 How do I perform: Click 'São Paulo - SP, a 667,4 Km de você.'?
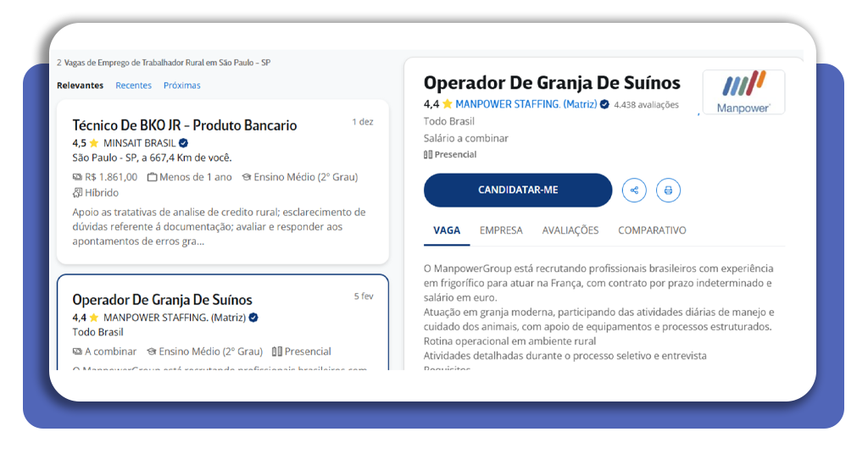click(153, 158)
